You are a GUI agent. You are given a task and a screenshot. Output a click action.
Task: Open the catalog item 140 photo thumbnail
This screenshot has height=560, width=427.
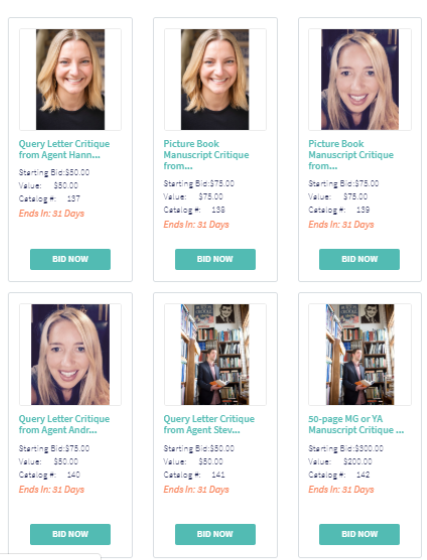70,354
